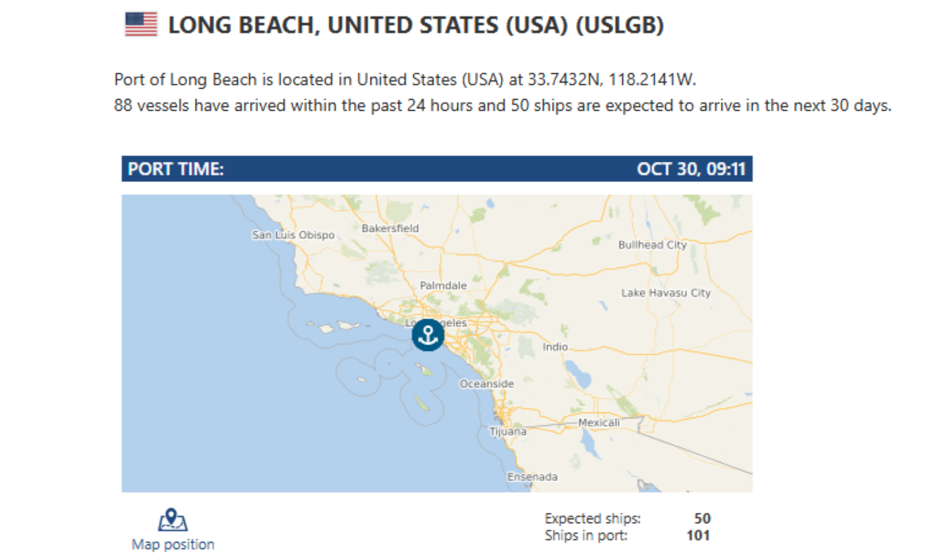Select Oceanside on the map
This screenshot has width=936, height=560.
486,384
